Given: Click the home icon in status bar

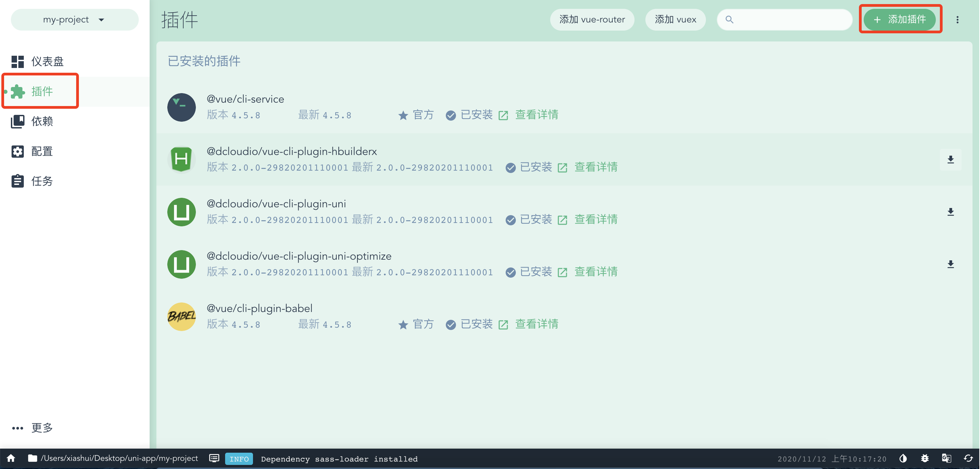Looking at the screenshot, I should pos(11,458).
